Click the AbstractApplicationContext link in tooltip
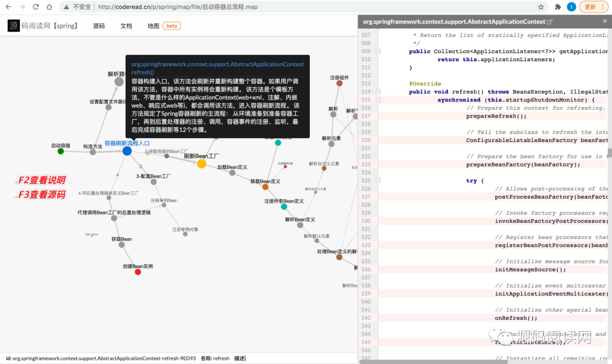The height and width of the screenshot is (364, 612). tap(218, 65)
